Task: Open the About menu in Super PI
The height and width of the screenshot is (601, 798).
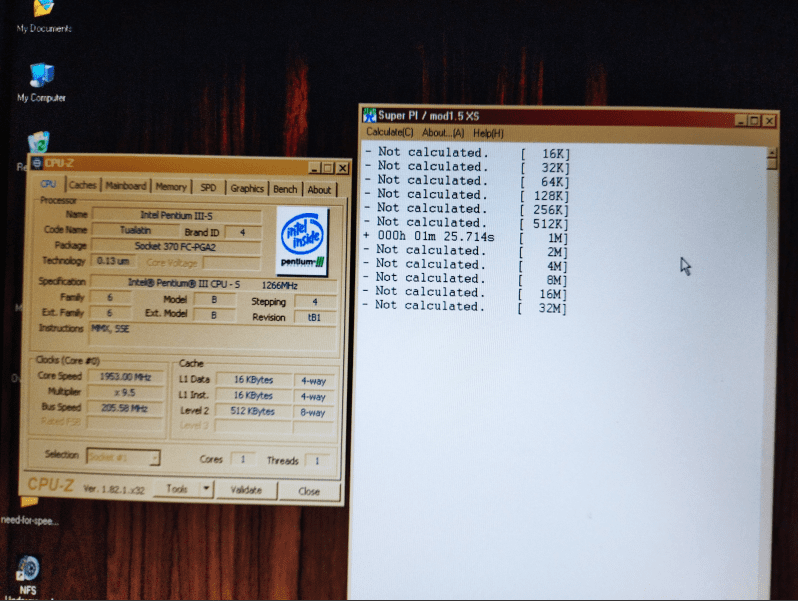Action: click(443, 133)
